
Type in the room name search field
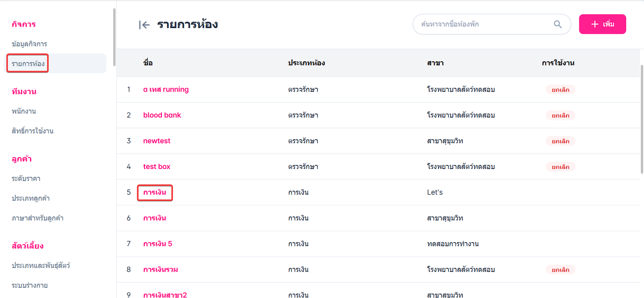coord(483,24)
